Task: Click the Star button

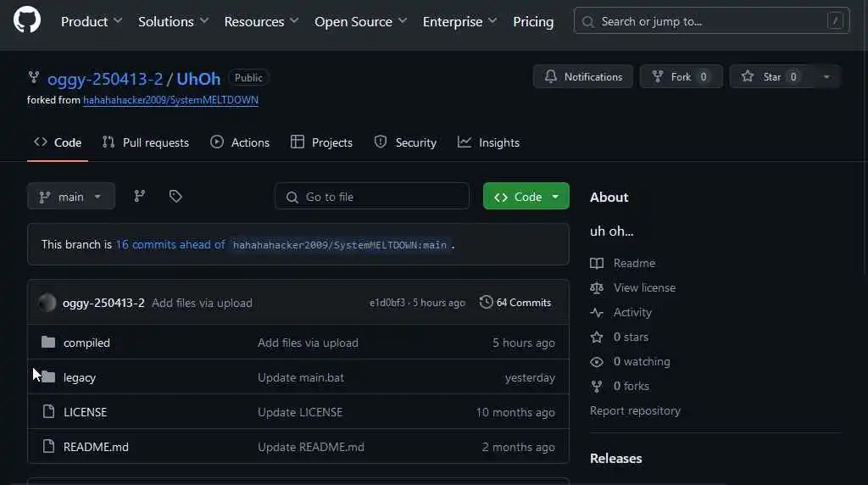Action: pos(771,76)
